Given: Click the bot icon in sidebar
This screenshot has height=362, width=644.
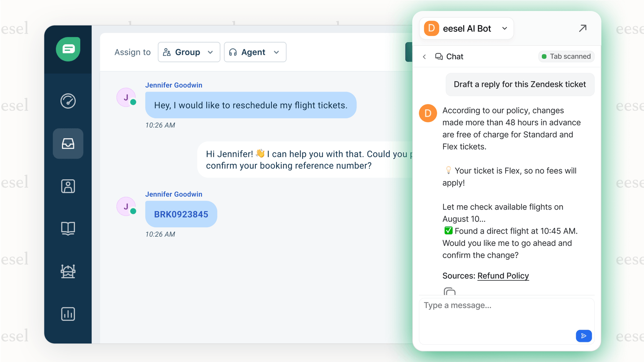Looking at the screenshot, I should tap(68, 271).
